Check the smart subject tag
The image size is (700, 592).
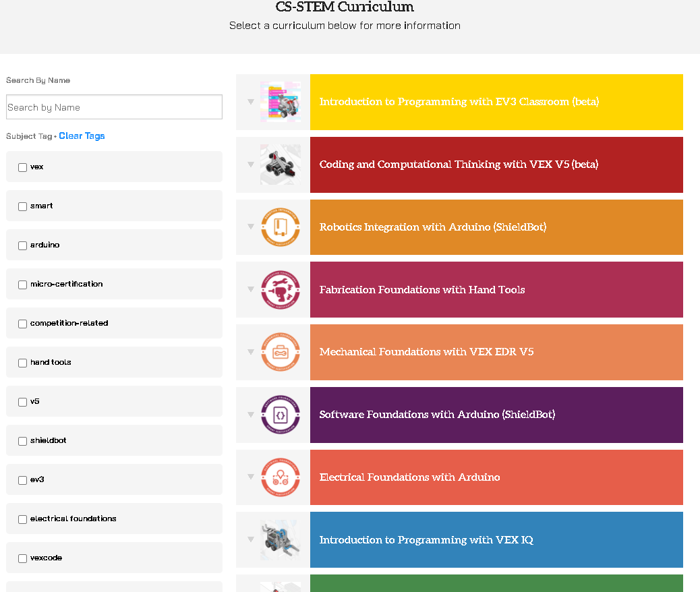22,206
